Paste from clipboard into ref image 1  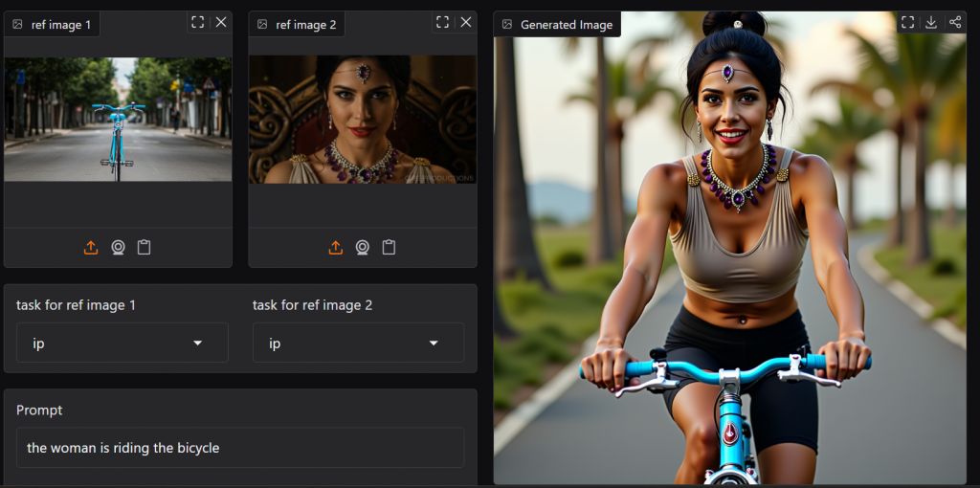click(144, 248)
